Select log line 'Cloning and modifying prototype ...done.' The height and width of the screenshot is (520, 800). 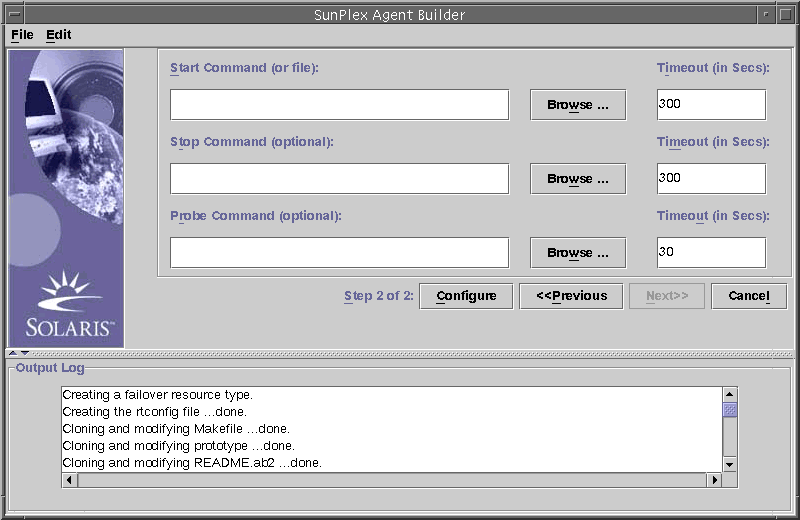click(x=179, y=445)
